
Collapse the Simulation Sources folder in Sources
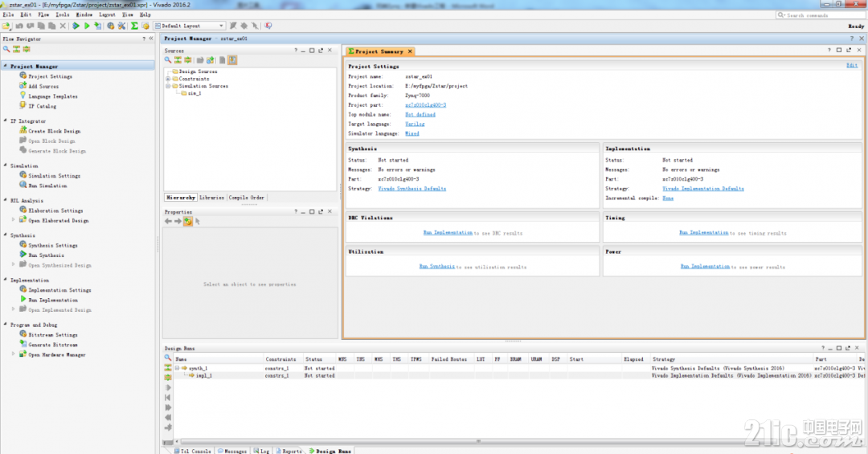[x=168, y=86]
